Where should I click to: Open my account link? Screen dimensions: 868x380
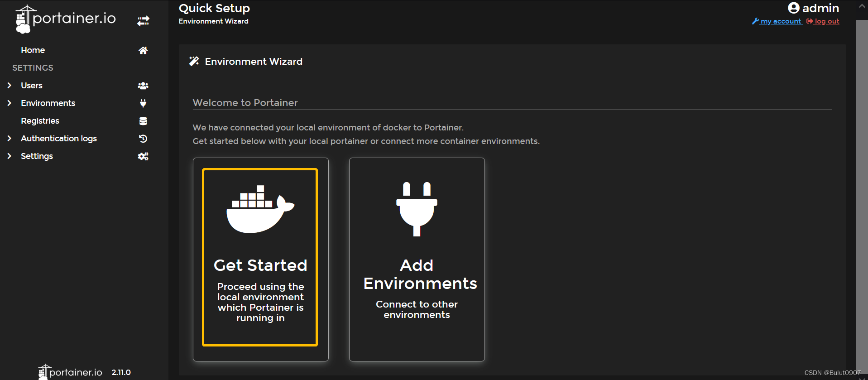(x=777, y=21)
